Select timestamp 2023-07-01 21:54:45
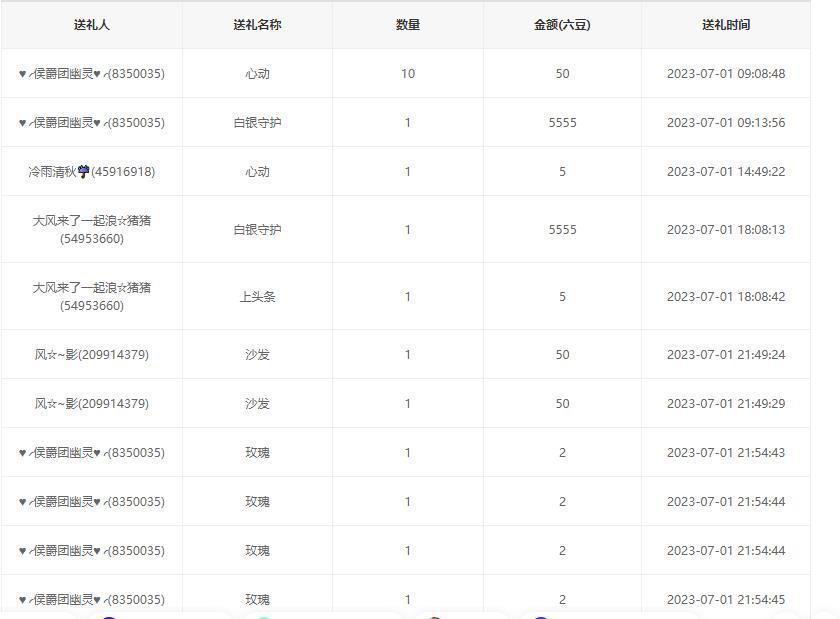Image resolution: width=840 pixels, height=619 pixels. point(726,599)
